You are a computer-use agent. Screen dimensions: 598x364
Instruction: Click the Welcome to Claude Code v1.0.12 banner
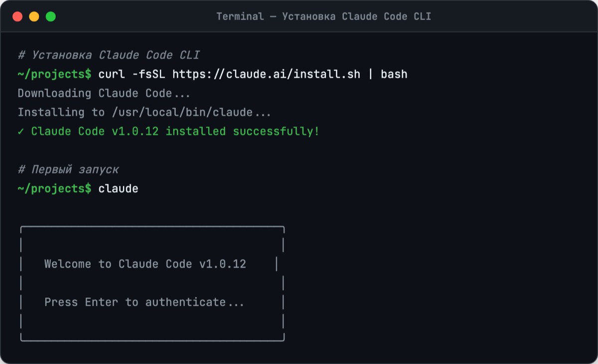point(145,263)
